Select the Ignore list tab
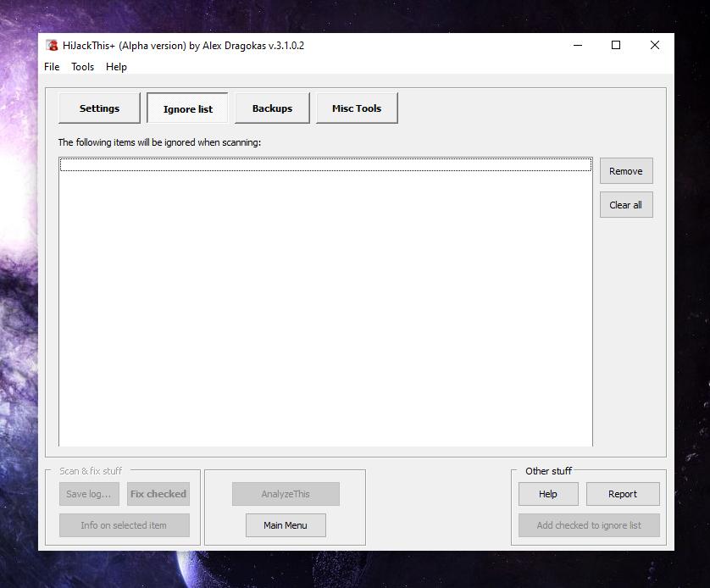Viewport: 710px width, 588px height. click(187, 108)
